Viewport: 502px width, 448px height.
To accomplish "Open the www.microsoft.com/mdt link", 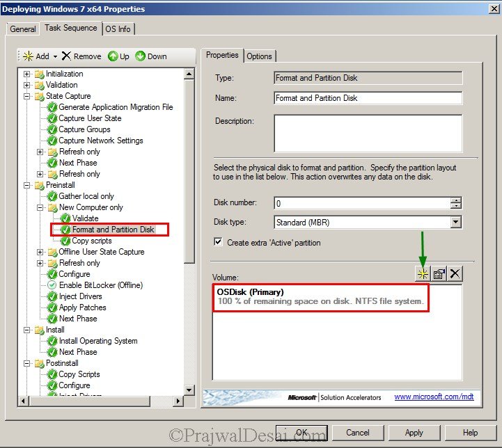I will pyautogui.click(x=434, y=397).
